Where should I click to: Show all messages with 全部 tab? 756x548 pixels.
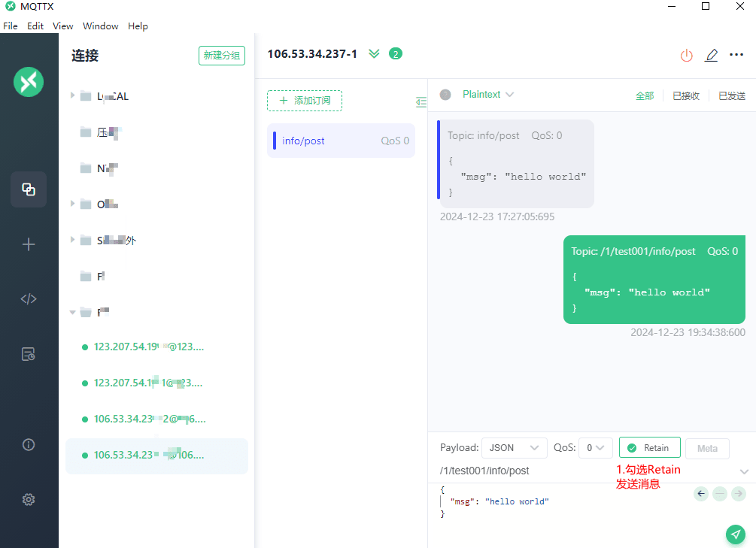coord(645,96)
